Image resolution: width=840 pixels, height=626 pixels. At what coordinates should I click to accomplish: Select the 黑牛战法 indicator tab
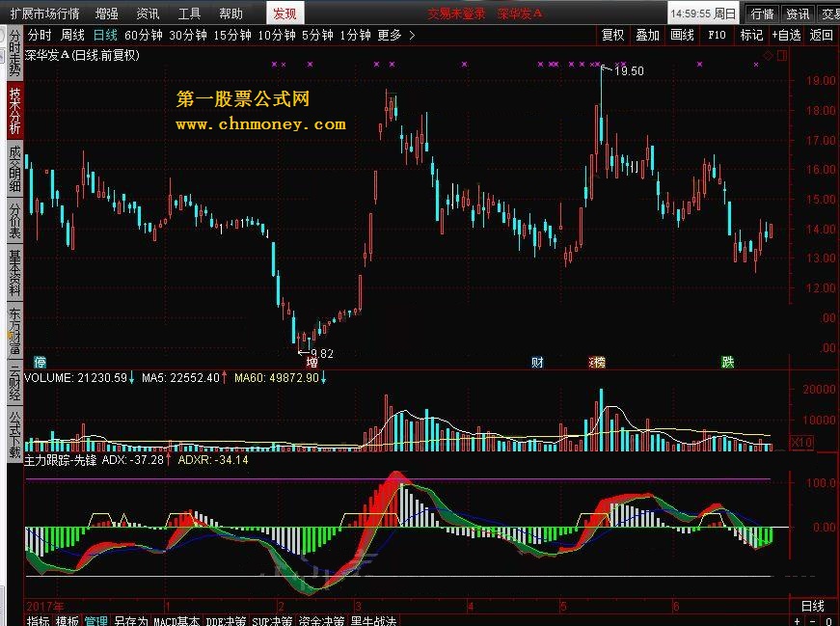point(373,621)
